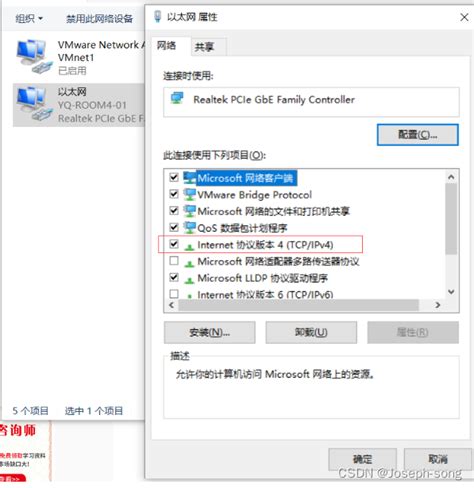
Task: Select the VMware Bridge Protocol icon
Action: pos(190,195)
